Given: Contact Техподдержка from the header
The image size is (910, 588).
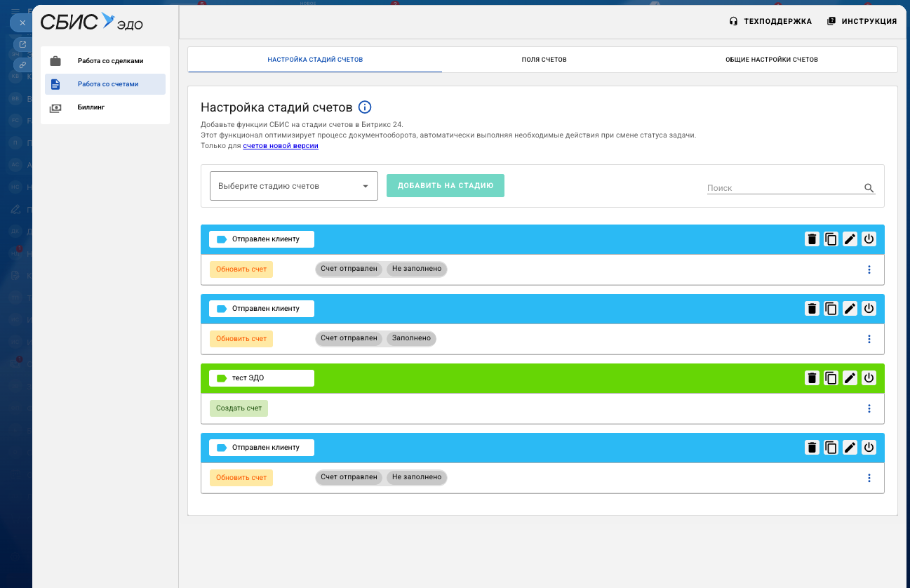Looking at the screenshot, I should (x=770, y=21).
